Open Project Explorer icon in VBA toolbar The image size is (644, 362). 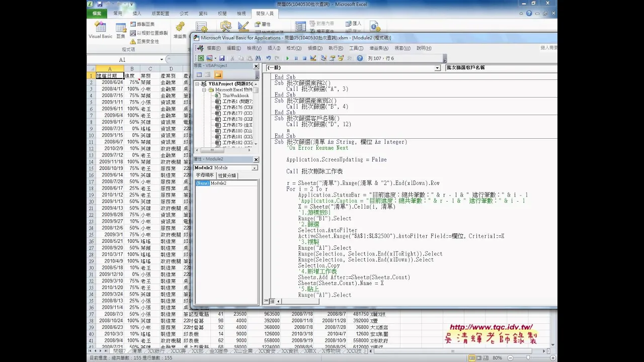click(x=324, y=58)
